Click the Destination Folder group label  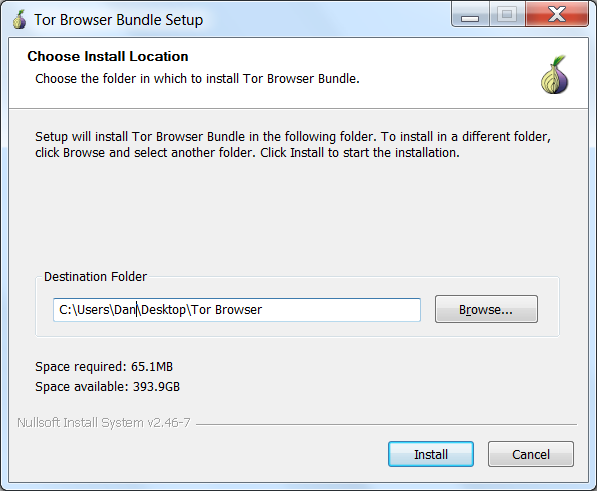click(95, 277)
